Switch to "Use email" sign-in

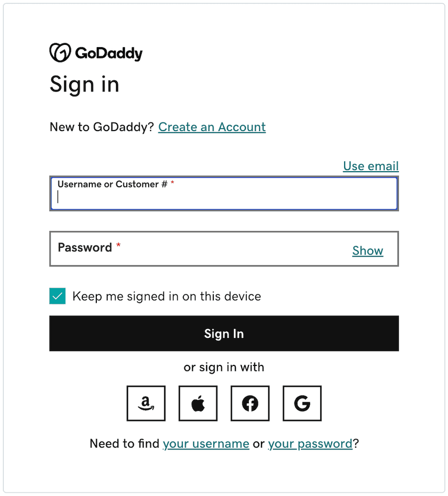coord(371,166)
